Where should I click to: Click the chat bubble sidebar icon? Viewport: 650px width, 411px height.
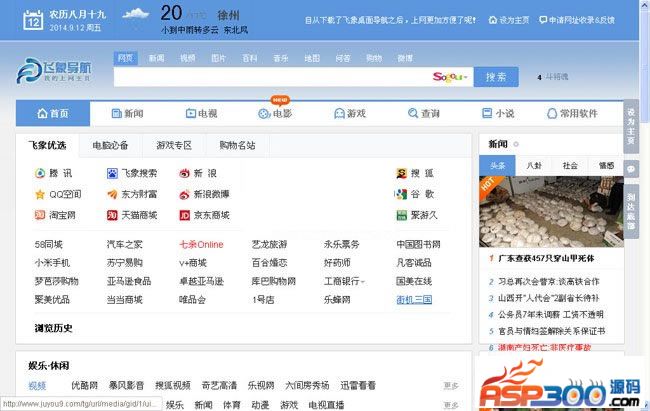[631, 169]
